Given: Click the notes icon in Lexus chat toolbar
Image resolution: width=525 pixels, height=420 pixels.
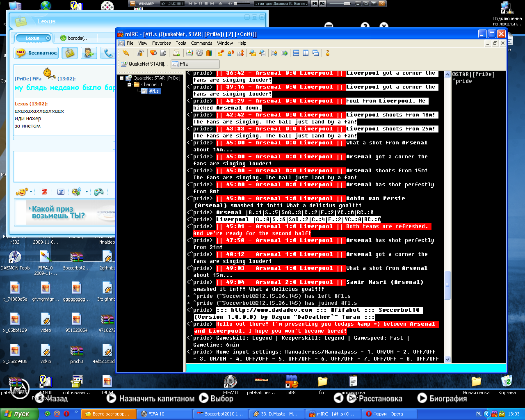Looking at the screenshot, I should [x=70, y=53].
